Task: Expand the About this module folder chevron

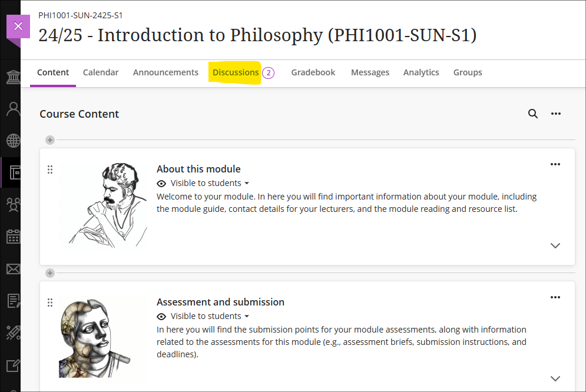Action: pyautogui.click(x=555, y=245)
